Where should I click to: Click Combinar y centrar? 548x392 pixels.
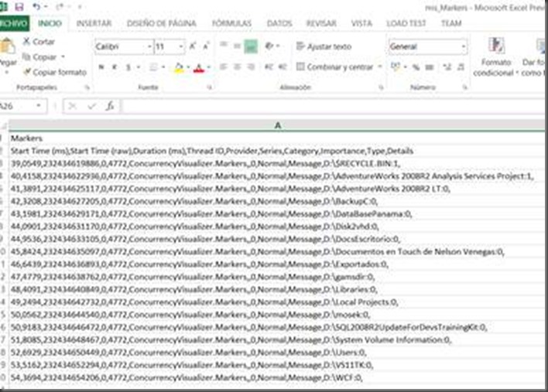click(x=335, y=67)
